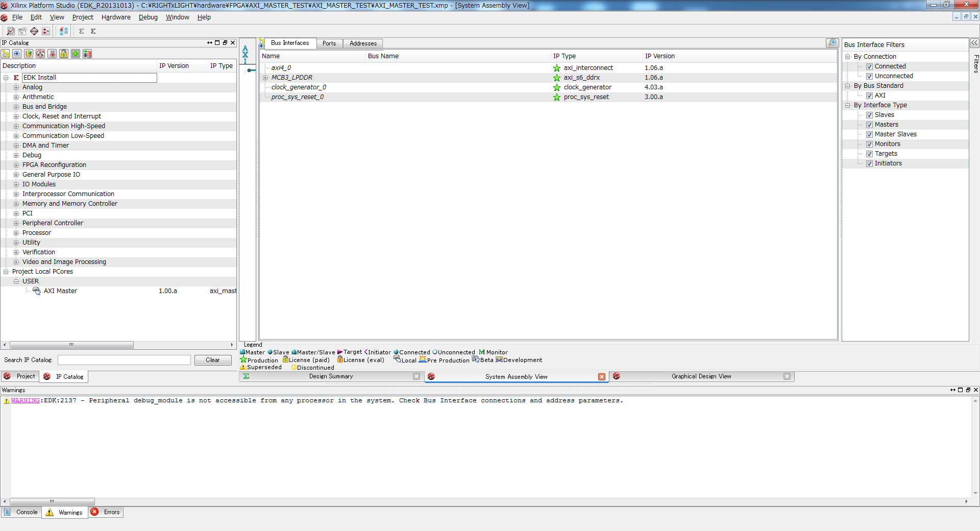Expand the Analog category in IP Catalog
This screenshot has width=980, height=531.
point(16,88)
